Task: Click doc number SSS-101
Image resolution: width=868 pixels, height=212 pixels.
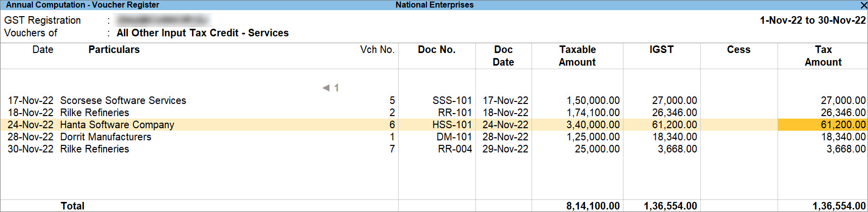Action: 452,100
